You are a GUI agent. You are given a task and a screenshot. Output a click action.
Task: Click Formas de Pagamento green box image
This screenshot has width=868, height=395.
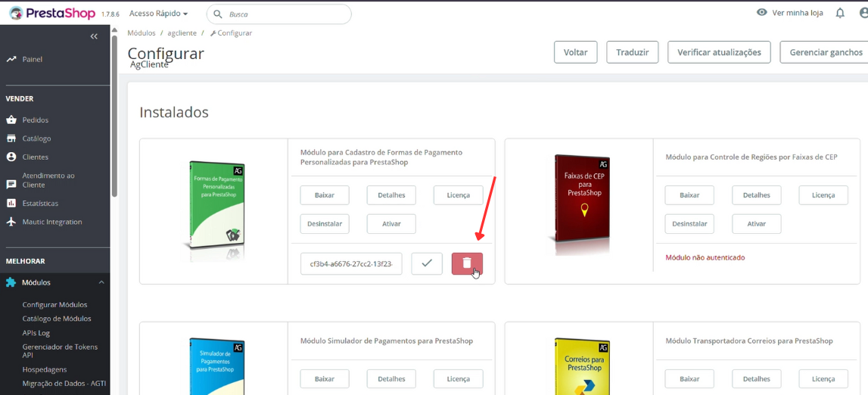click(213, 210)
